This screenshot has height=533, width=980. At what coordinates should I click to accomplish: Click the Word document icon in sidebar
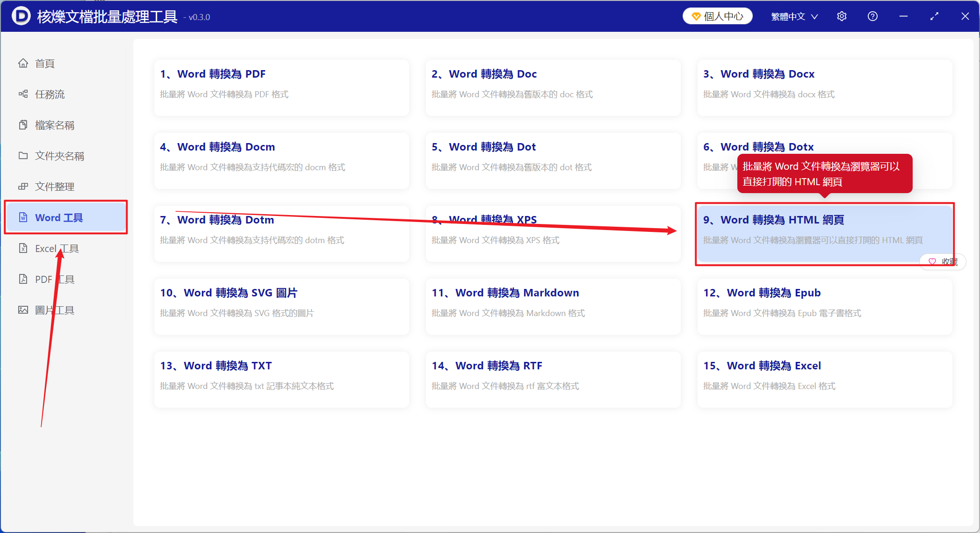pos(23,217)
